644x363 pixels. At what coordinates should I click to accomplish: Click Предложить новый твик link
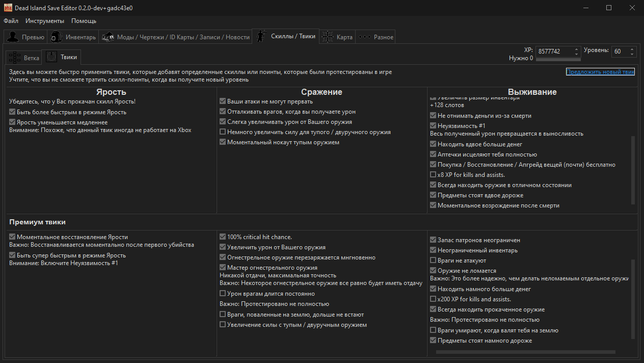pyautogui.click(x=600, y=72)
